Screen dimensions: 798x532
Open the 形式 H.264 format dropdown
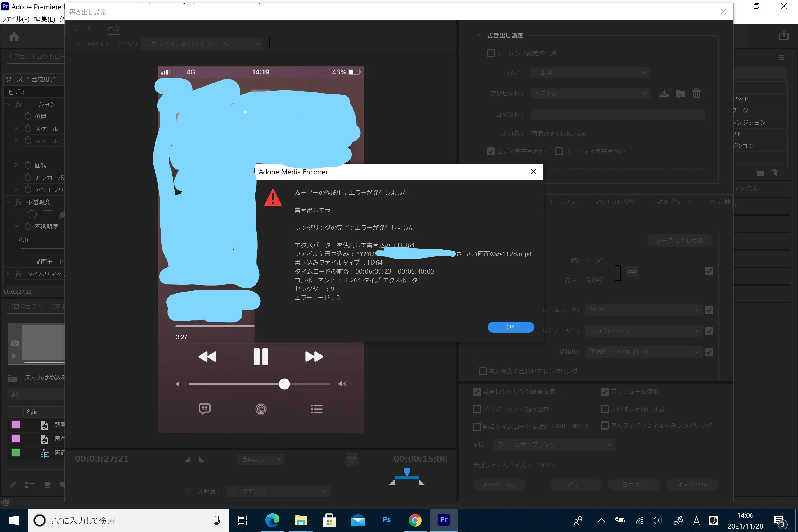tap(590, 73)
